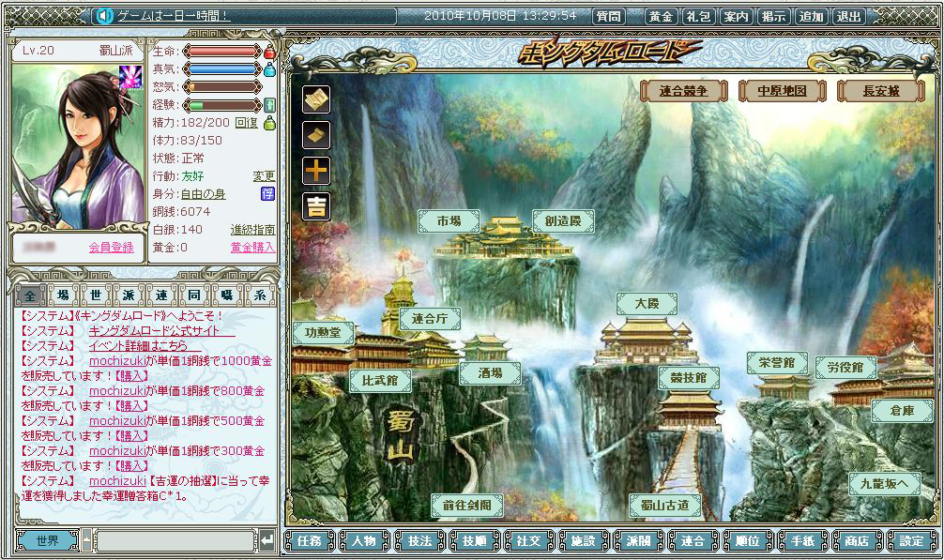Click the red potion next to 生命 bar

[269, 52]
